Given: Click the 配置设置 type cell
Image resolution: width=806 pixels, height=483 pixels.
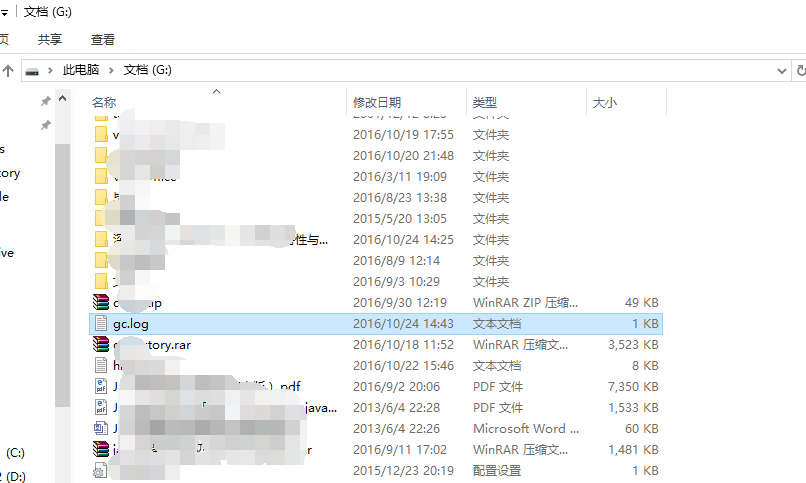Looking at the screenshot, I should (x=497, y=470).
